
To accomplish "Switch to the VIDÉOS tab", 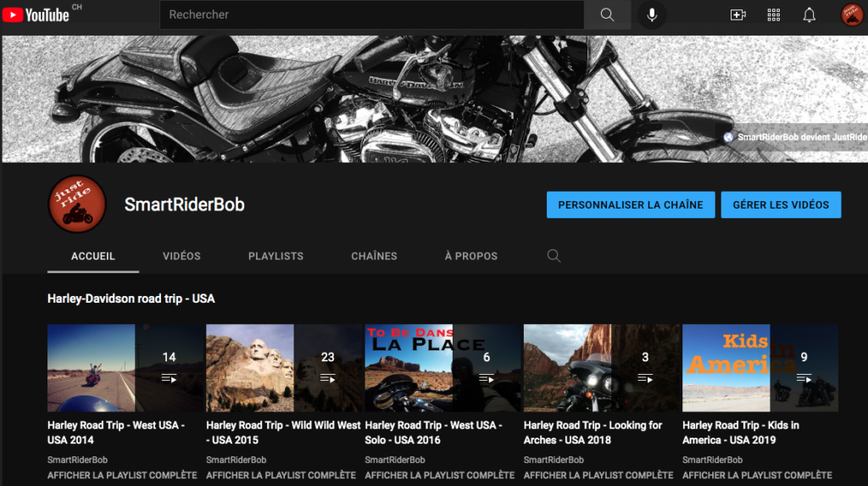I will pos(181,256).
